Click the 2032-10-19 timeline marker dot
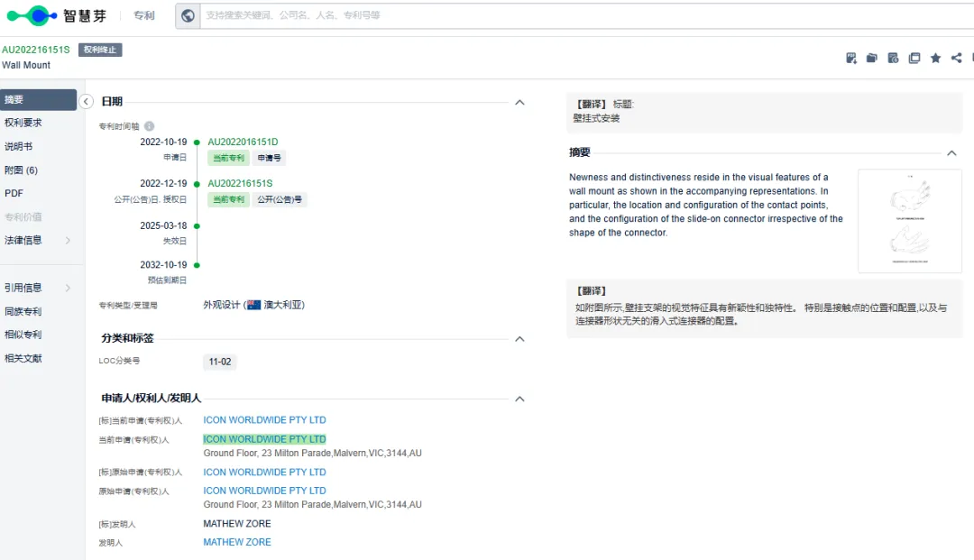Screen dimensions: 974x560 (197, 265)
